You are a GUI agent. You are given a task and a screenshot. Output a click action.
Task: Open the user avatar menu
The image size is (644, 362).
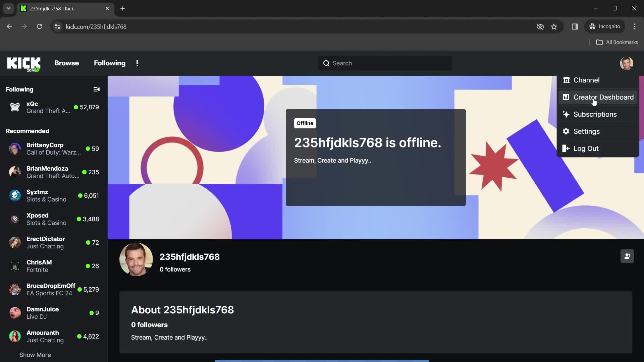coord(626,63)
